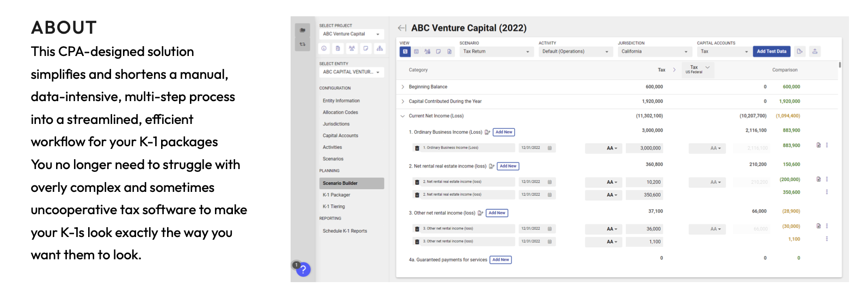Click the back arrow beside ABC Venture Capital (2022)
Viewport: 868px width, 293px height.
coord(402,28)
